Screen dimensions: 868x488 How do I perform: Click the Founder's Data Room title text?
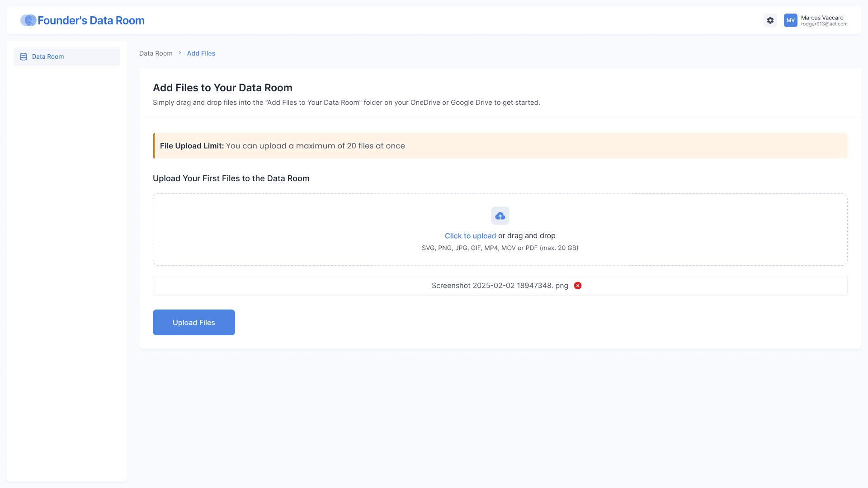(91, 20)
